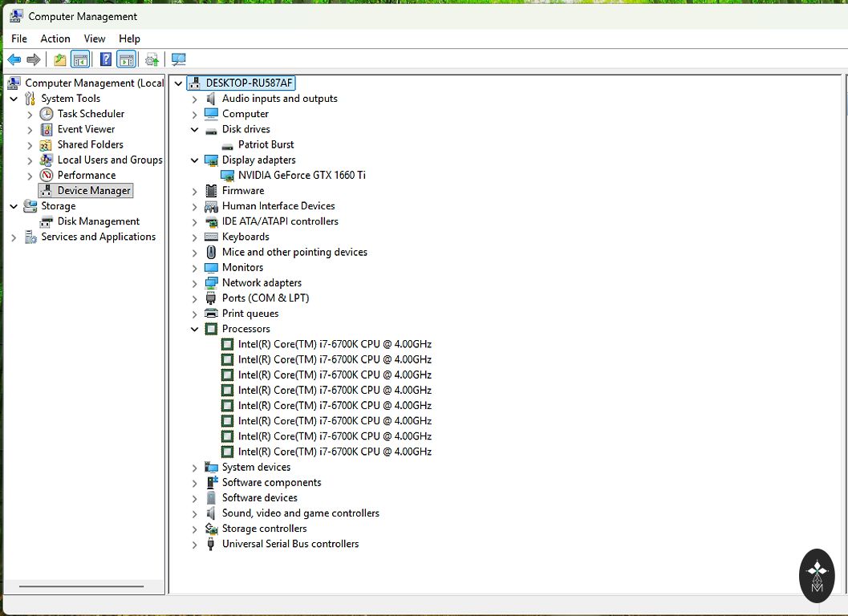Image resolution: width=848 pixels, height=616 pixels.
Task: Collapse the System Tools node
Action: click(14, 99)
